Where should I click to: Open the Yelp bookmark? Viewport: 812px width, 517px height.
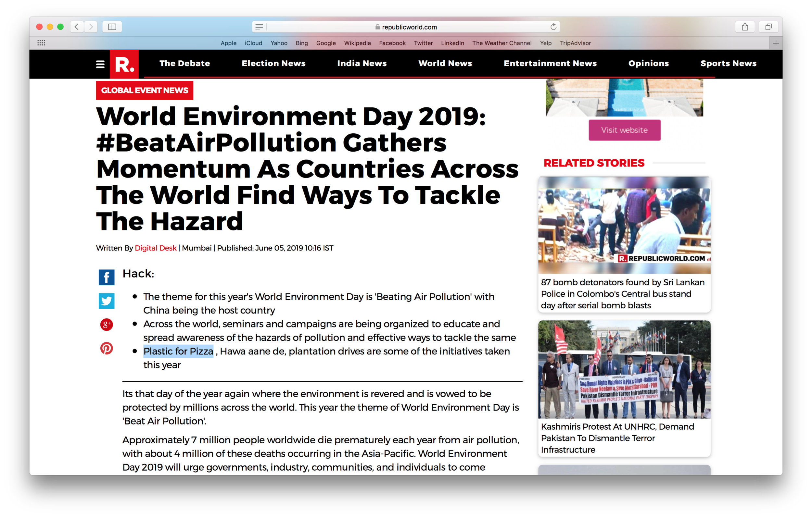[x=546, y=43]
